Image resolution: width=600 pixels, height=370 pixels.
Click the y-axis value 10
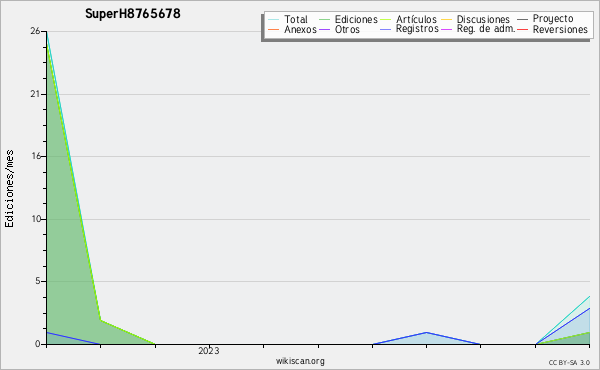pyautogui.click(x=36, y=219)
